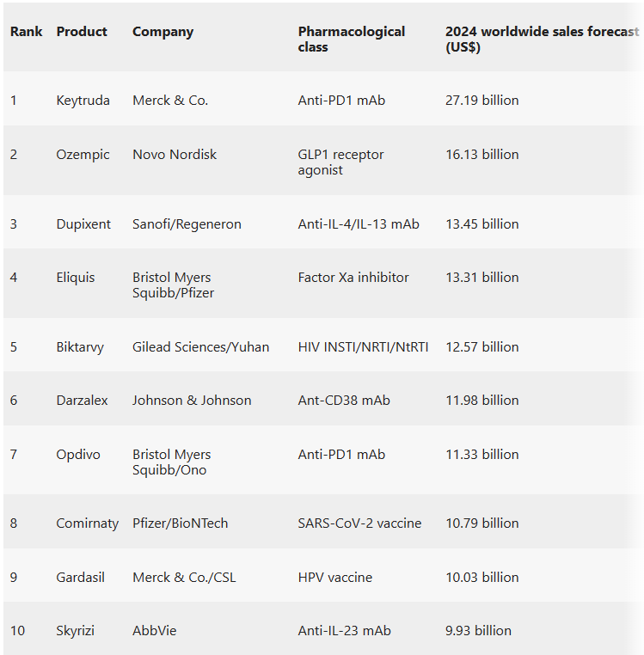Click the Product column header
The image size is (644, 655).
(82, 32)
